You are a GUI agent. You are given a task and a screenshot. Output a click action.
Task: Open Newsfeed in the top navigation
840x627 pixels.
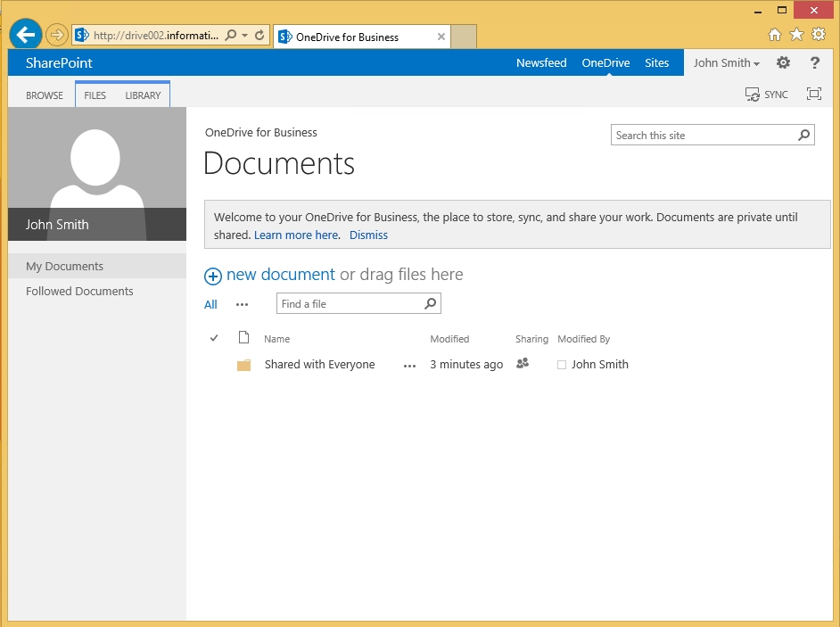[541, 62]
